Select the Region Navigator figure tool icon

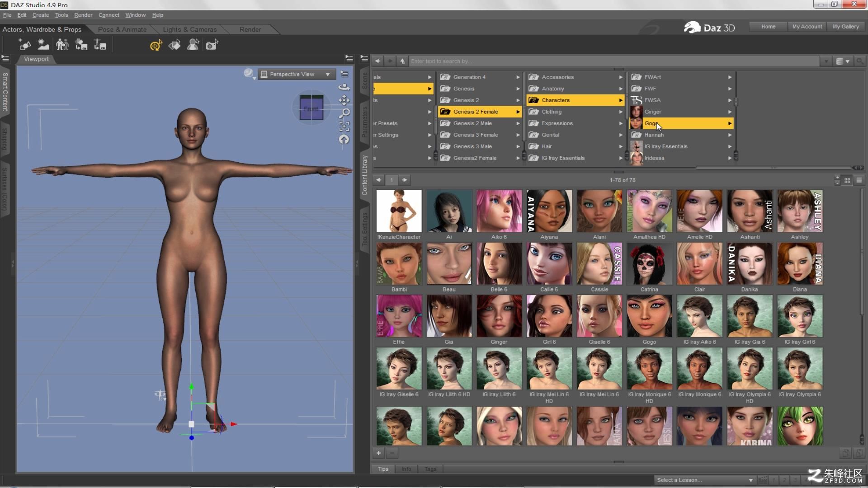click(193, 45)
